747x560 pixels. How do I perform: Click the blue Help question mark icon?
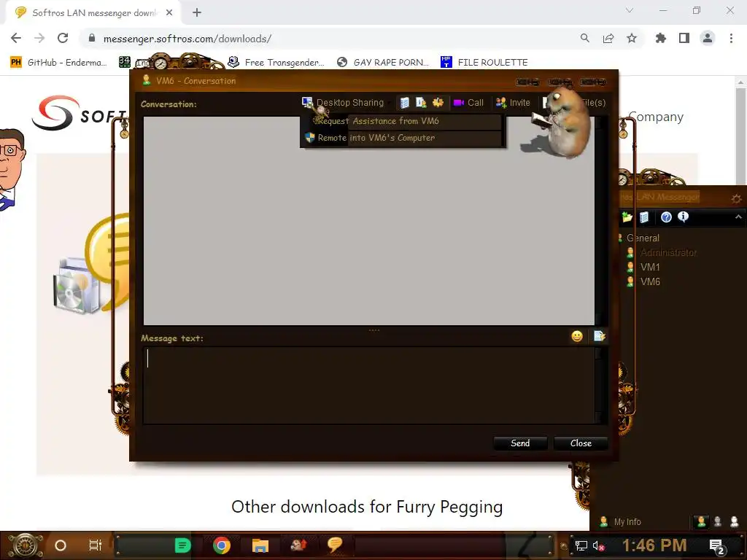(666, 217)
